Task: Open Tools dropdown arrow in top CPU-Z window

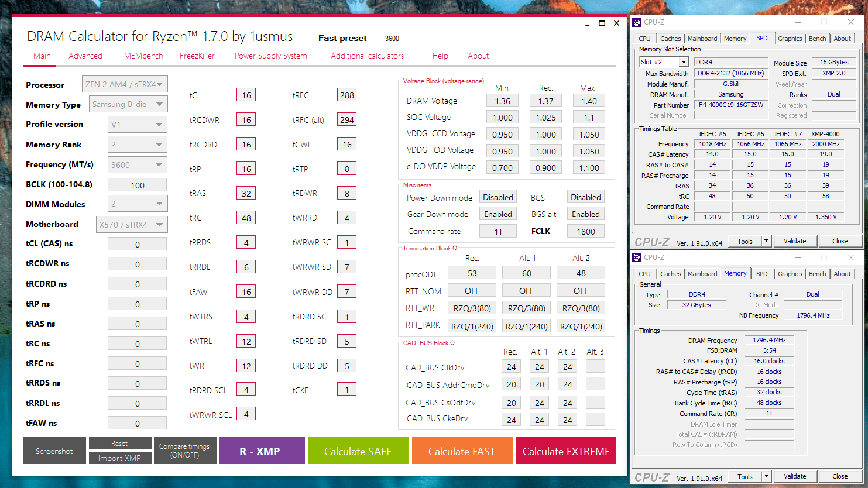Action: (x=766, y=241)
